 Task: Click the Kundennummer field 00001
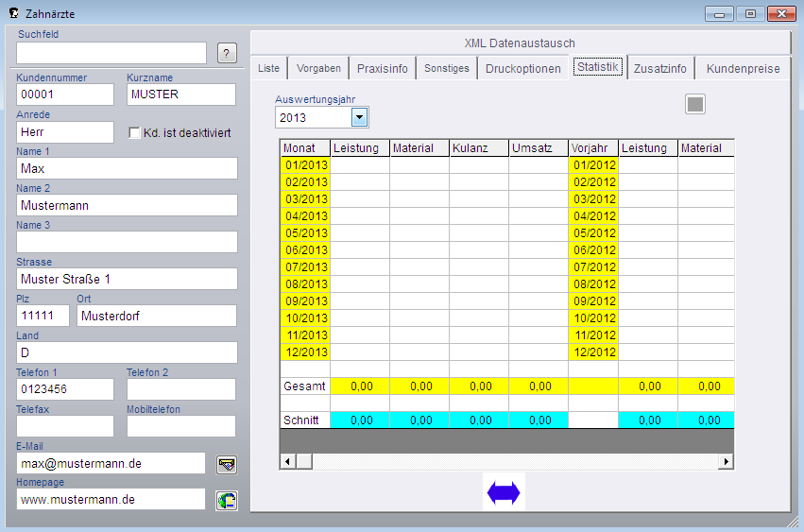click(65, 94)
